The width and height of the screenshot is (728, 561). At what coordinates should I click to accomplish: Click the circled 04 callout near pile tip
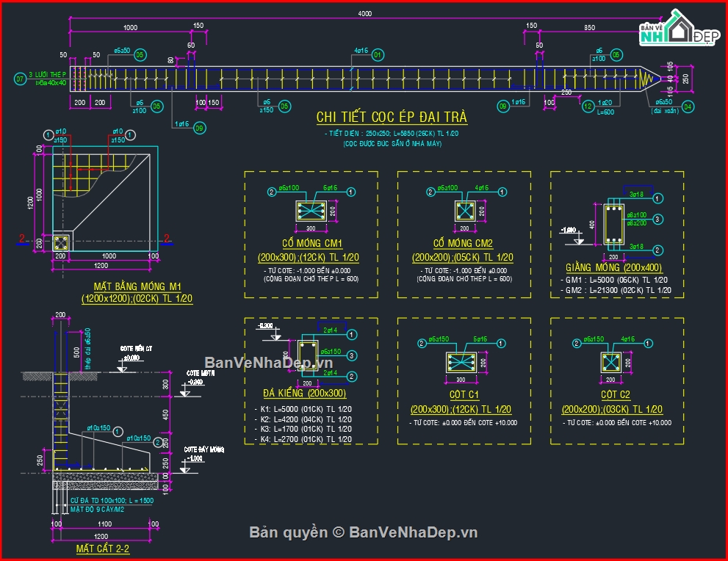pyautogui.click(x=688, y=106)
